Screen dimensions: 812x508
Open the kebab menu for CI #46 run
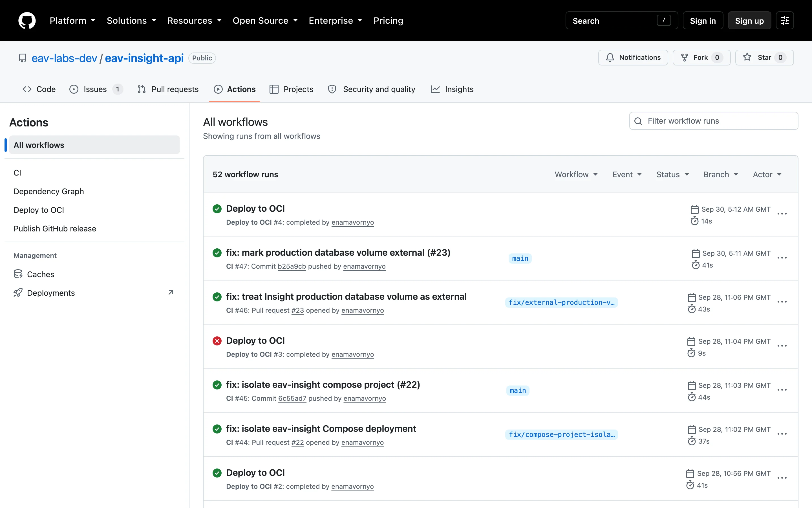[782, 302]
